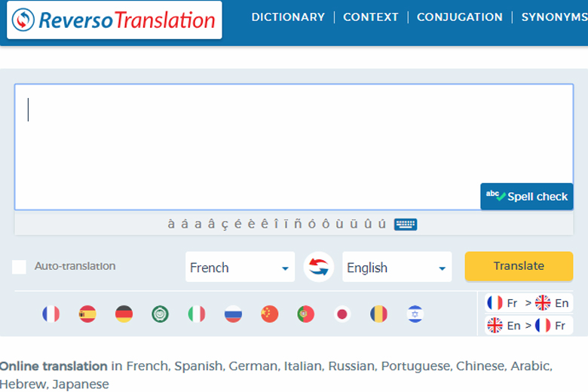This screenshot has width=588, height=392.
Task: Open the Dictionary menu item
Action: pyautogui.click(x=288, y=17)
